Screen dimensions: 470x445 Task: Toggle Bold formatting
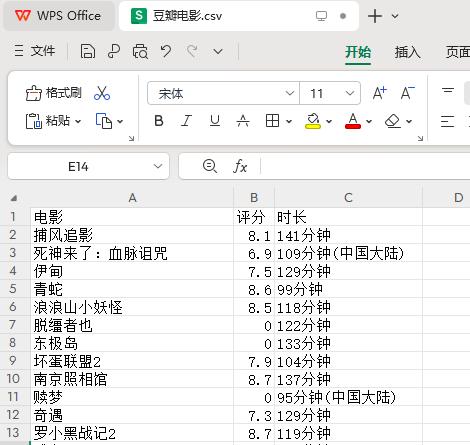coord(159,121)
